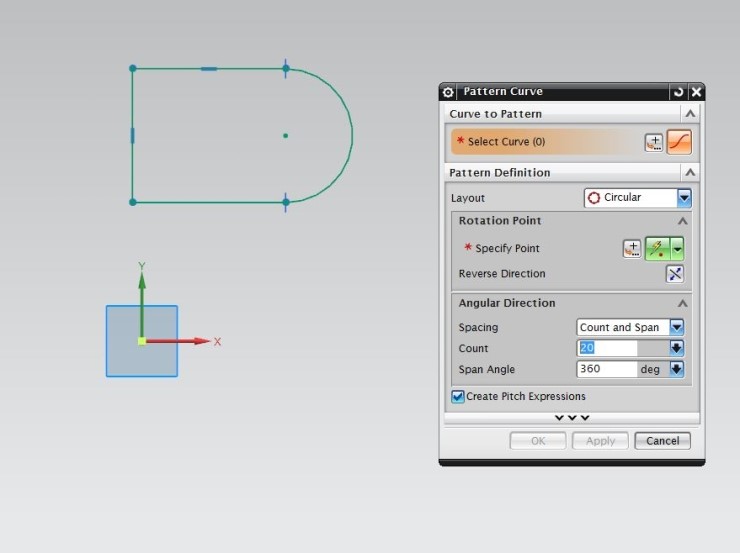Toggle Create Pitch Expressions checkbox
This screenshot has height=553, width=740.
tap(457, 396)
